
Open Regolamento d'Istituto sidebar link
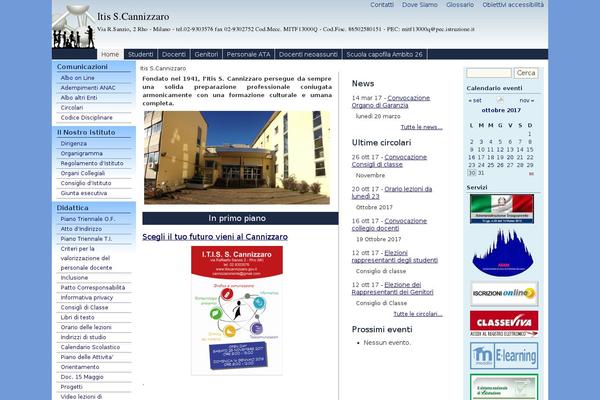pyautogui.click(x=92, y=163)
